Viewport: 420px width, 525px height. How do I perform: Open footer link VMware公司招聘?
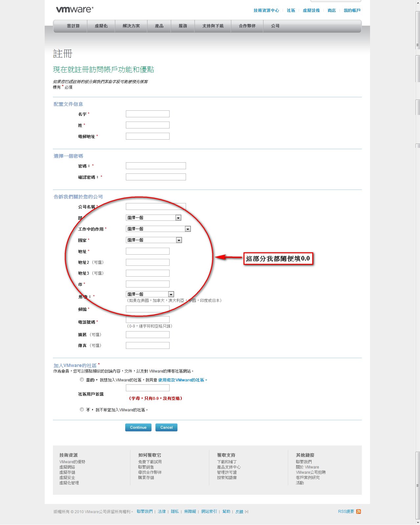(x=311, y=472)
